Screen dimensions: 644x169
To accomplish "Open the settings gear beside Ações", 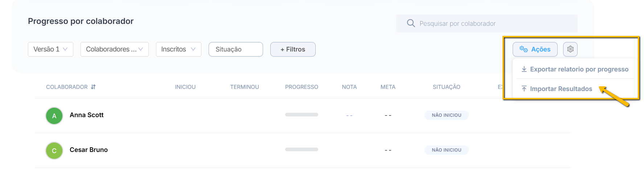I will point(570,49).
